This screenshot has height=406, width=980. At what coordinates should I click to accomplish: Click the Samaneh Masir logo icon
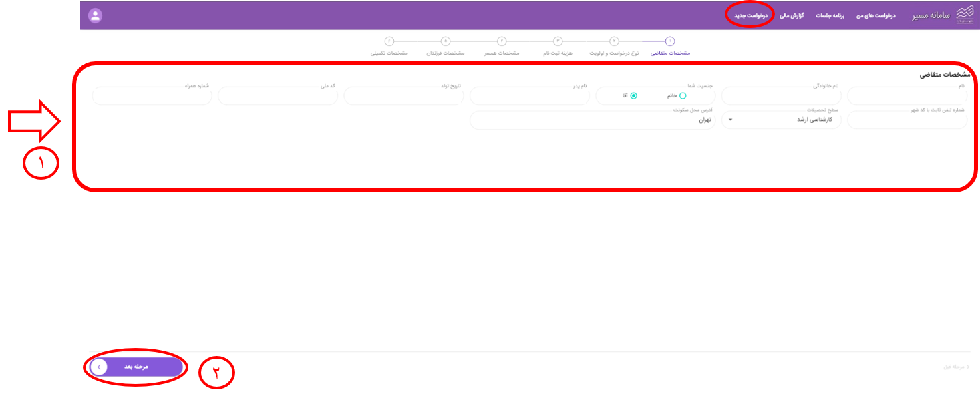point(966,15)
